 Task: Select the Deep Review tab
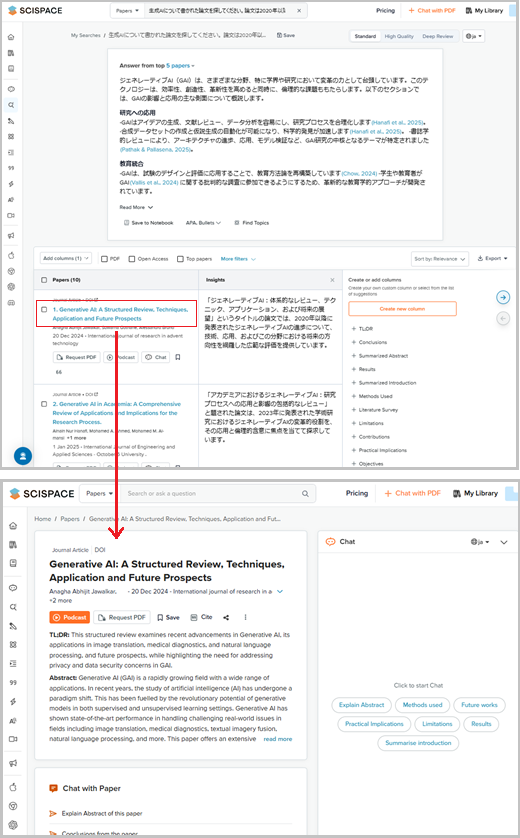click(438, 36)
